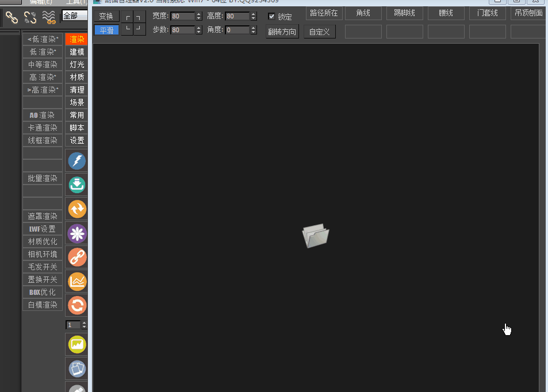The image size is (548, 392).
Task: Toggle the 平滑 smooth mode button
Action: (106, 30)
